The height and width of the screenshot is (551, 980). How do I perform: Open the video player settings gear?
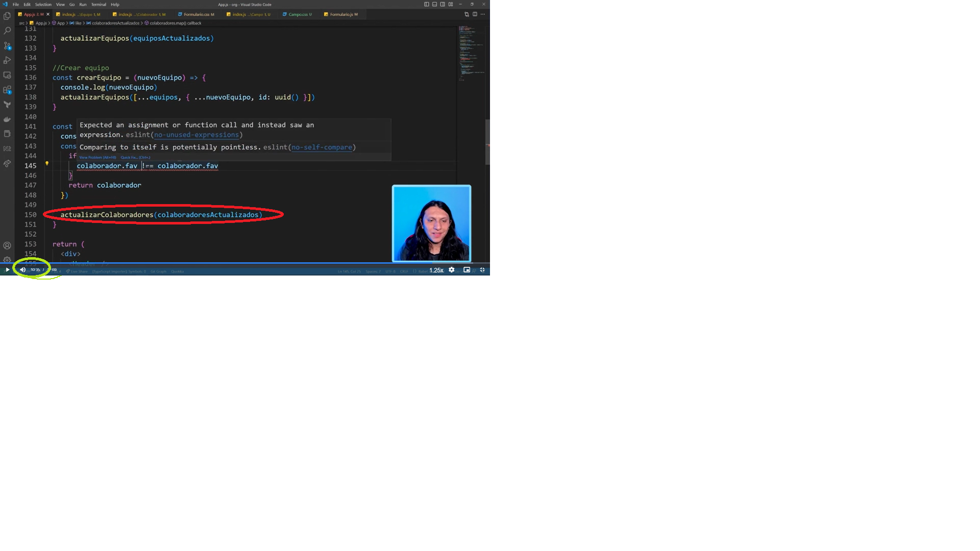452,270
